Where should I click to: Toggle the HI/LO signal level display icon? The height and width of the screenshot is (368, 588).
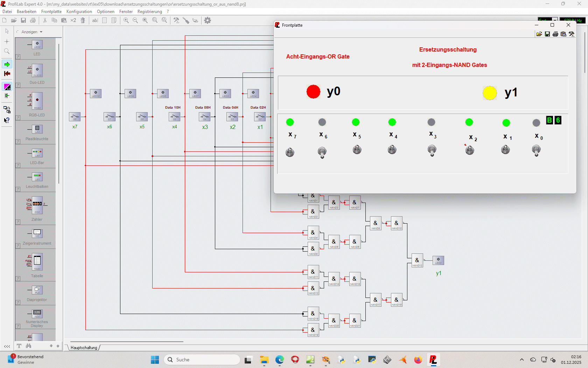click(x=7, y=87)
